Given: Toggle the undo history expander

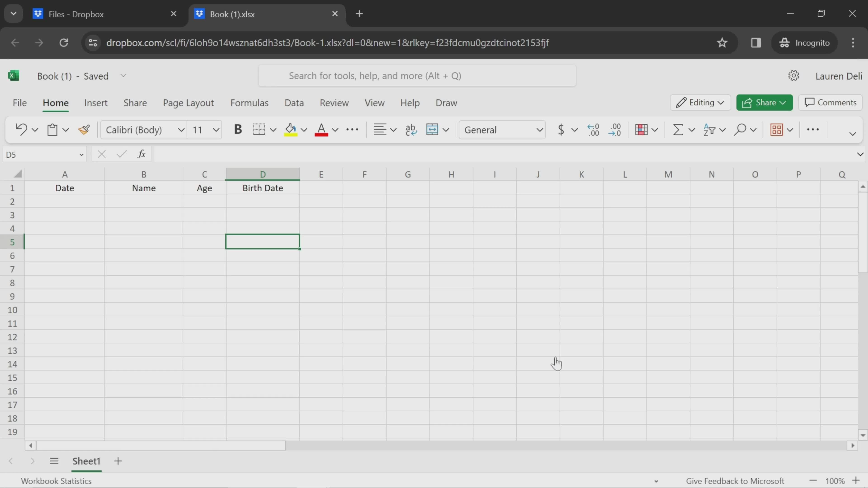Looking at the screenshot, I should [34, 130].
